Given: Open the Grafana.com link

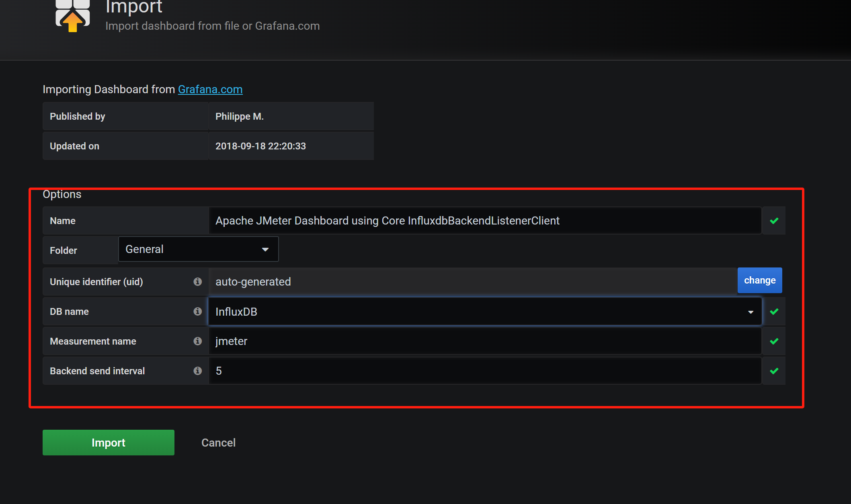Looking at the screenshot, I should (x=210, y=89).
